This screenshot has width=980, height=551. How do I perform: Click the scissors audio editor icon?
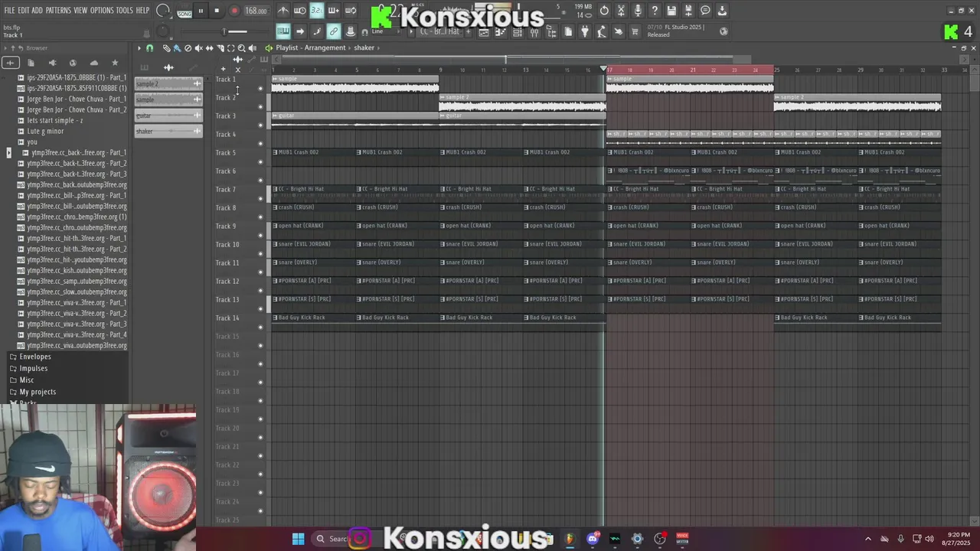click(621, 11)
